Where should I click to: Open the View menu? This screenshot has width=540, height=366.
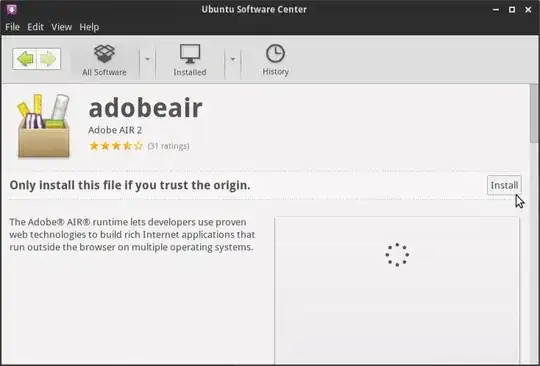(x=62, y=27)
